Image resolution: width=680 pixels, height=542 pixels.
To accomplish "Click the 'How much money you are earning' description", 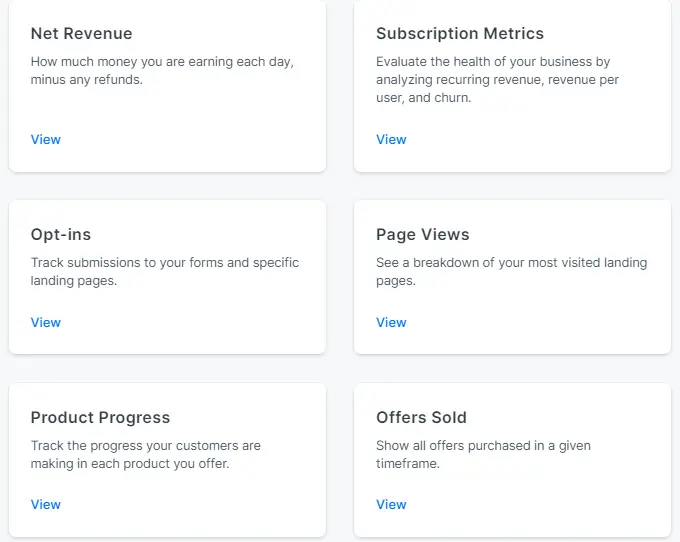I will click(x=162, y=71).
